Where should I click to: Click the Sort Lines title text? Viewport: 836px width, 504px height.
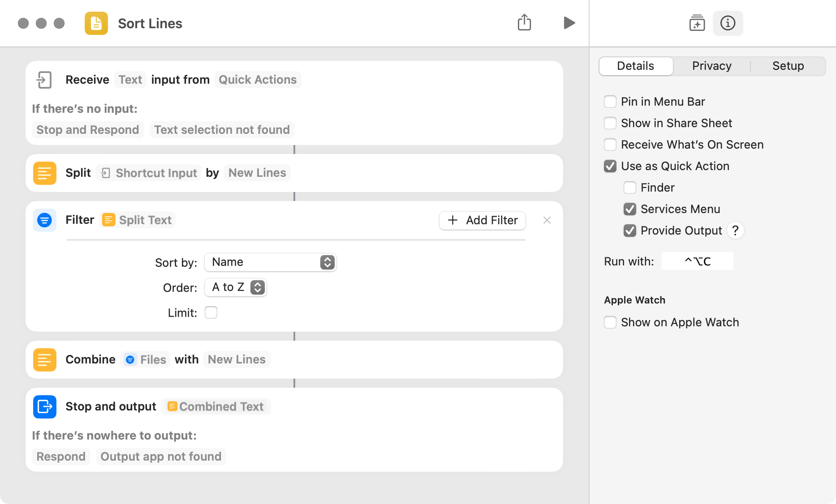pos(150,23)
